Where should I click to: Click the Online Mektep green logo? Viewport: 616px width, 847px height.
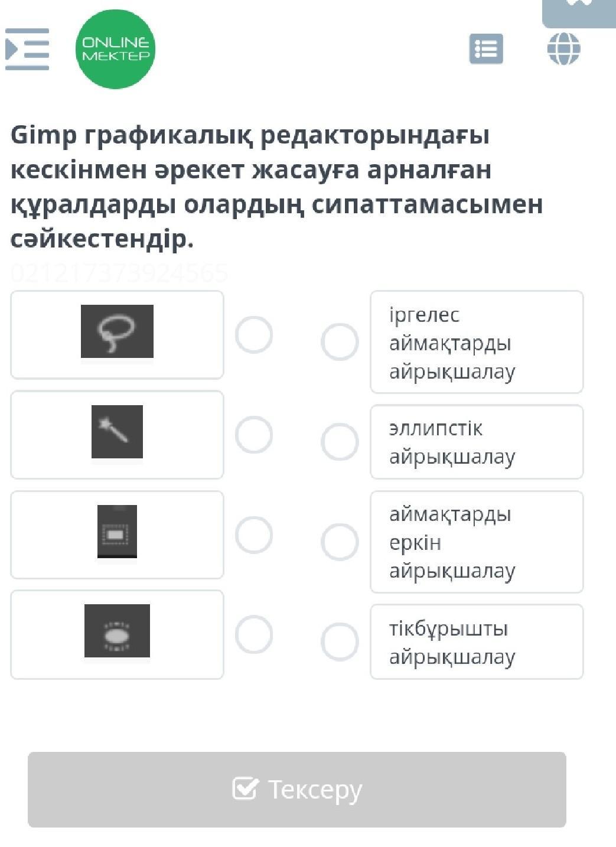pos(115,49)
